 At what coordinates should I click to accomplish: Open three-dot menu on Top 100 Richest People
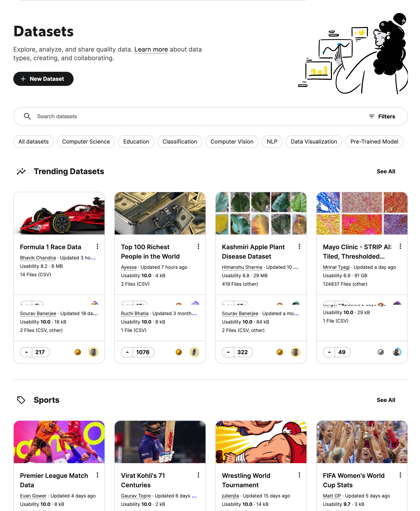198,246
